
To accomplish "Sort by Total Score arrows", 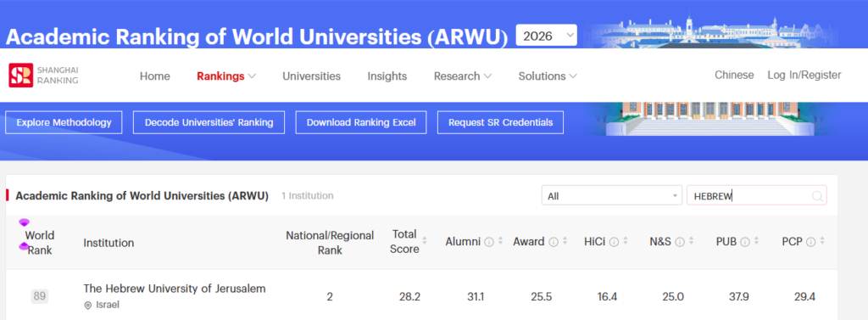I will pos(425,241).
